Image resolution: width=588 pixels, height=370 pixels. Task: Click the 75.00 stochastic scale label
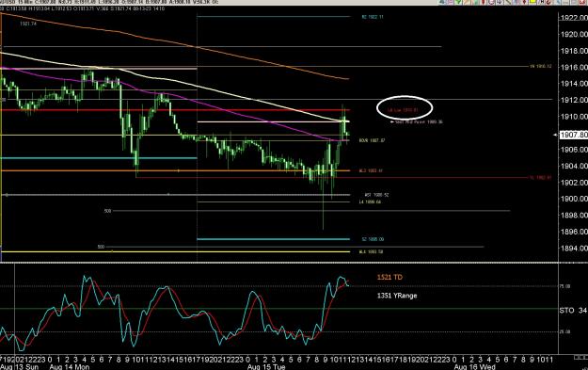pos(565,286)
